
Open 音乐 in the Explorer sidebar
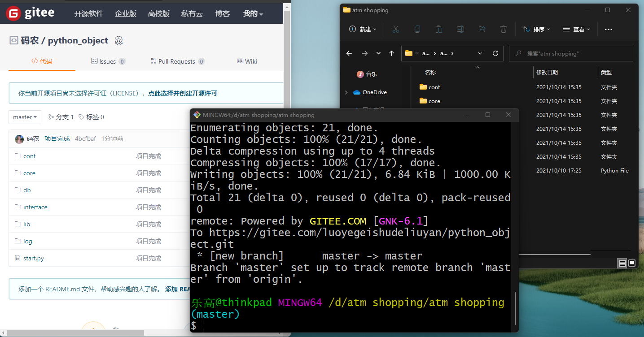[x=367, y=74]
